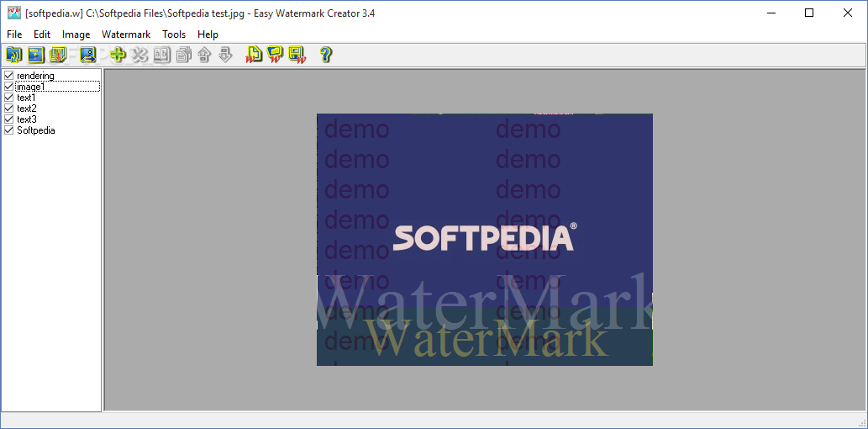
Task: Open the Image menu
Action: 76,34
